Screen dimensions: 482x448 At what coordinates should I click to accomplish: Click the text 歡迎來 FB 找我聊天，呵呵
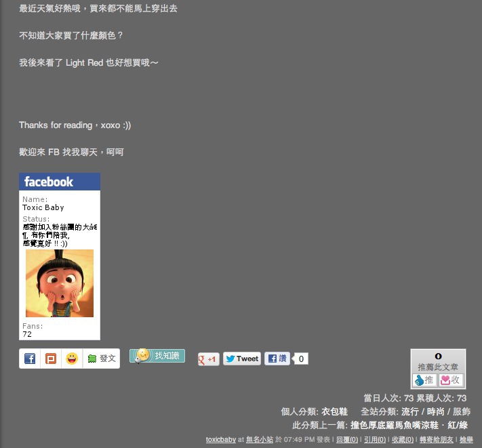point(71,152)
